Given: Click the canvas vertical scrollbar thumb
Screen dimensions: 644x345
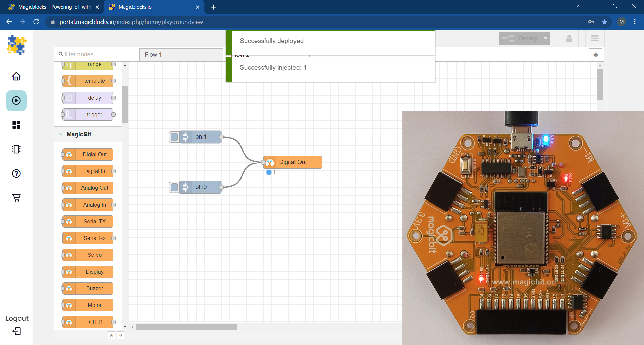Looking at the screenshot, I should [600, 84].
